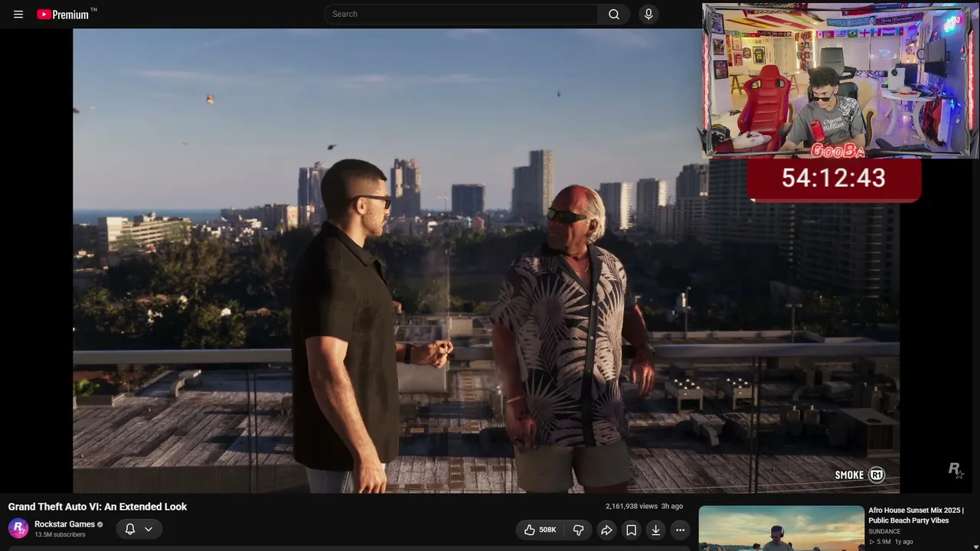Share the video
This screenshot has width=980, height=551.
tap(606, 530)
